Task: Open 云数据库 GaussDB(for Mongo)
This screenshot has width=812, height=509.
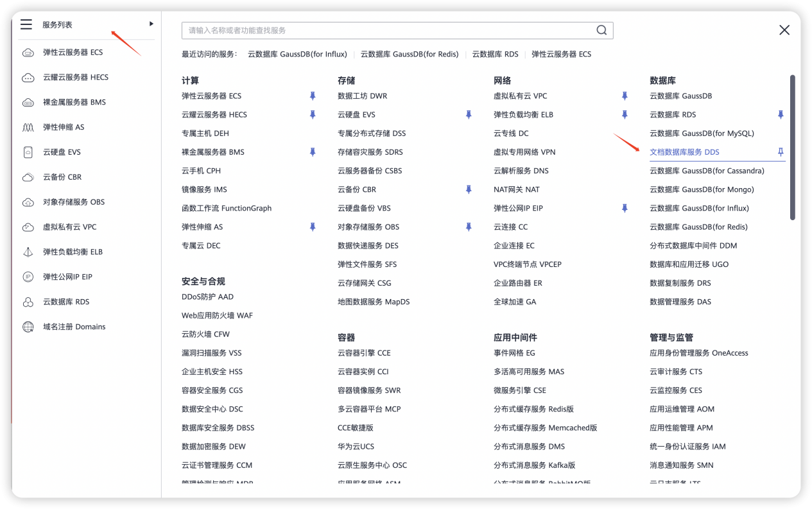Action: pos(702,189)
